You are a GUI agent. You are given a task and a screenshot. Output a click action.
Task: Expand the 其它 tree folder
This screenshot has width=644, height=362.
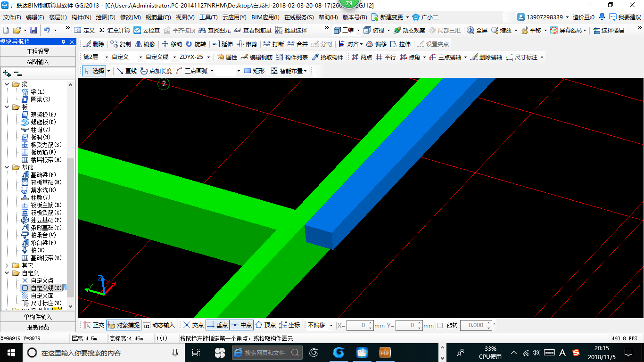pos(7,265)
